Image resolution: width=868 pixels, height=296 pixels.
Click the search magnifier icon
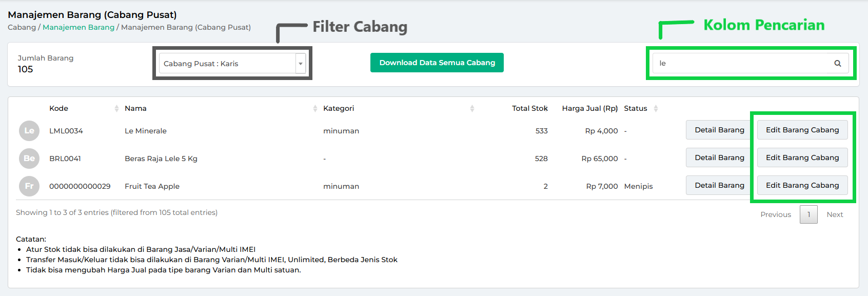click(837, 64)
